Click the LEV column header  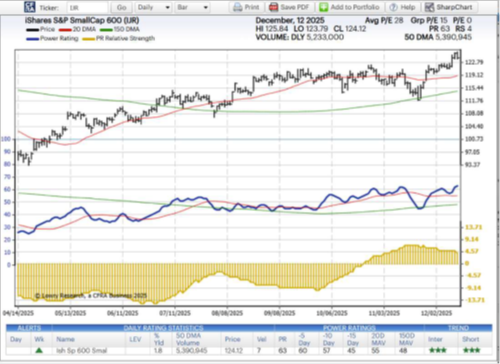pos(135,339)
